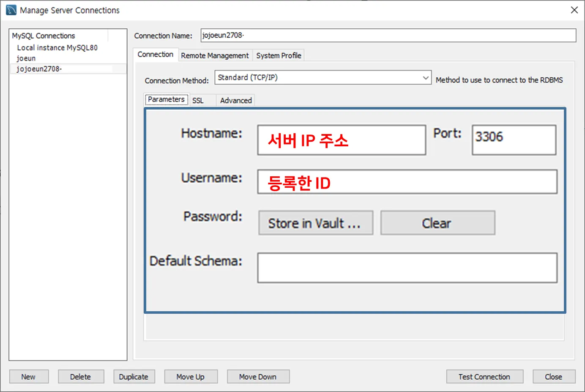The height and width of the screenshot is (392, 585).
Task: Click the Connection Method label
Action: (x=177, y=80)
